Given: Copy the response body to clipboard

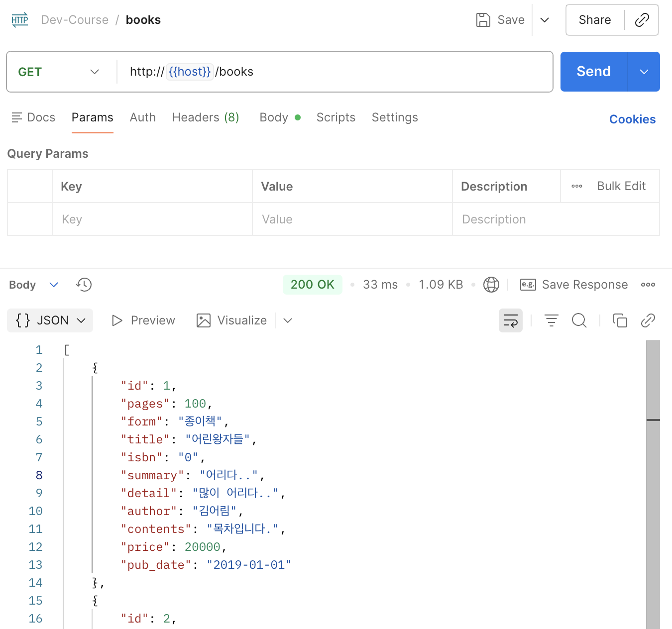Looking at the screenshot, I should [620, 320].
